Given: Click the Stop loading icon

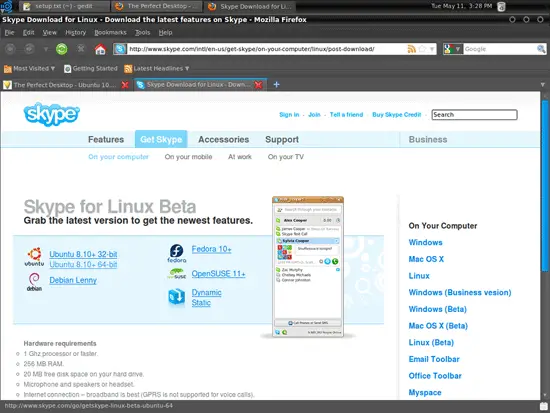Looking at the screenshot, I should [81, 48].
